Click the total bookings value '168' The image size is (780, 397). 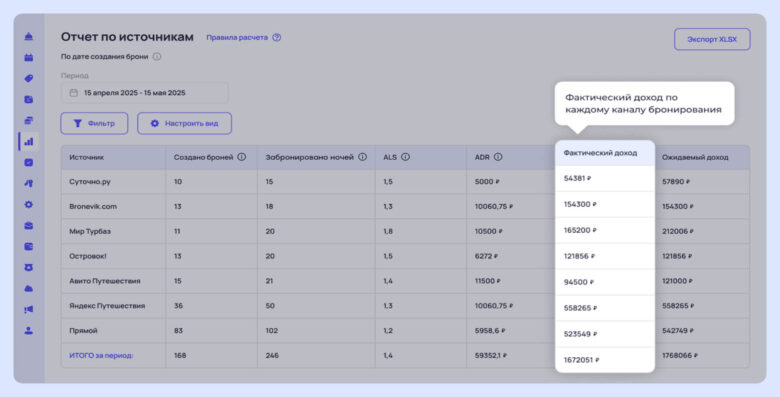point(180,356)
